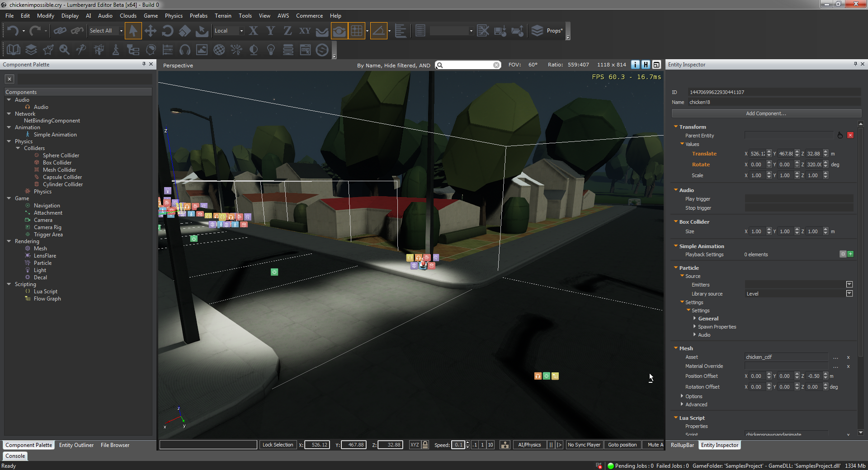
Task: Open the magnifier asset zoom icon
Action: tap(64, 50)
